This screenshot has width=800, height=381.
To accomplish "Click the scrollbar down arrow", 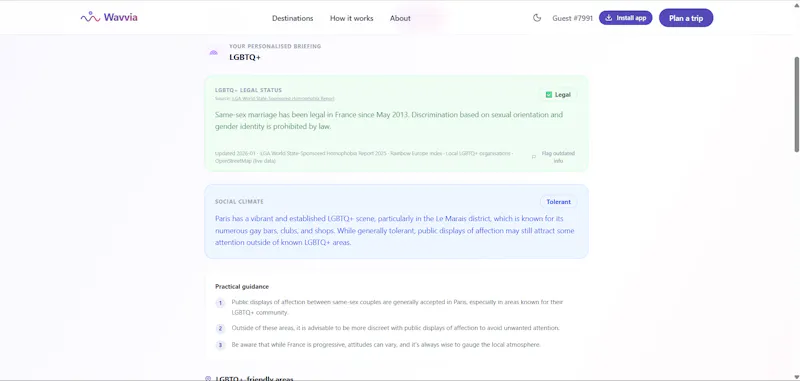I will pos(796,377).
